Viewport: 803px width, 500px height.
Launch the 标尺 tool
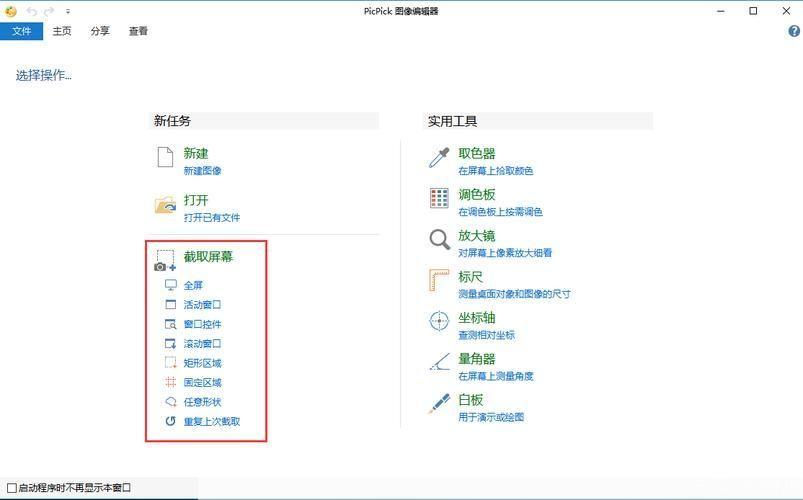[470, 277]
